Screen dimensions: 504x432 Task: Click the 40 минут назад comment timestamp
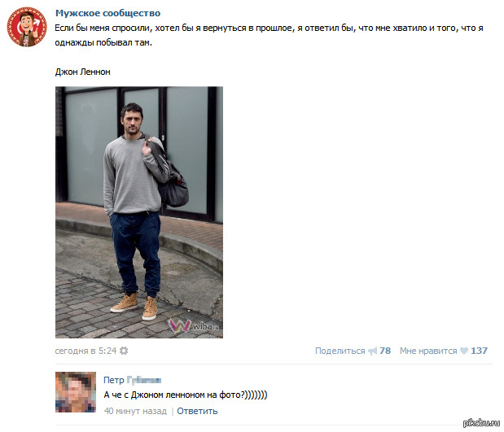[135, 411]
